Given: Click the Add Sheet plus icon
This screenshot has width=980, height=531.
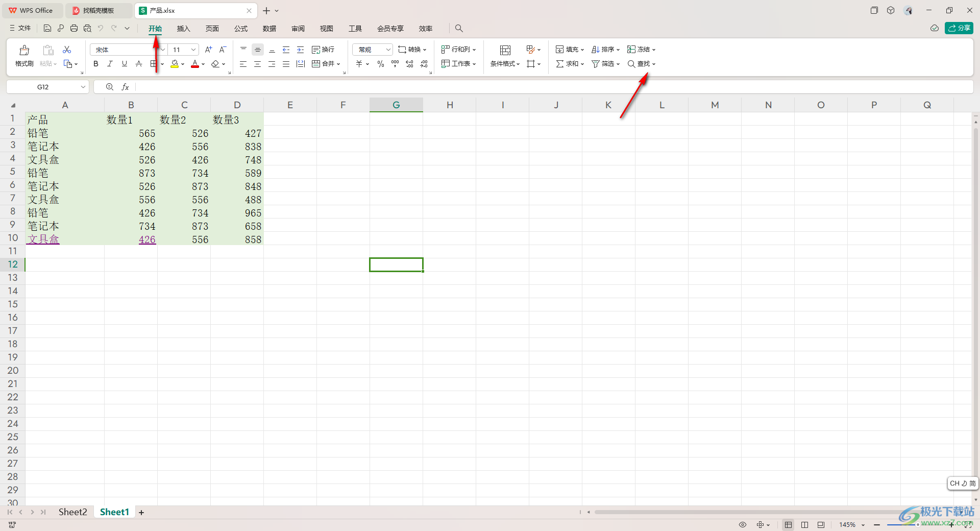Looking at the screenshot, I should [141, 512].
